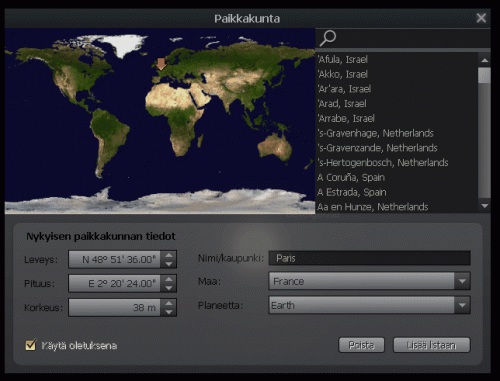Select 'Akko, Israel in the list
The image size is (500, 381).
click(x=397, y=74)
